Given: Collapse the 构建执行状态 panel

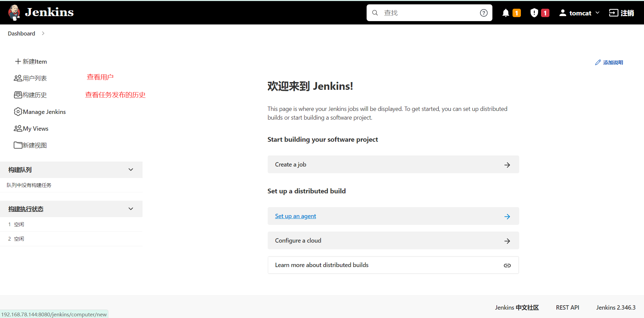Looking at the screenshot, I should tap(131, 209).
